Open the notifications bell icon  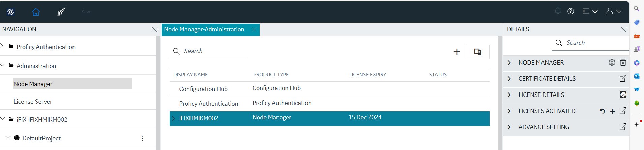click(558, 11)
